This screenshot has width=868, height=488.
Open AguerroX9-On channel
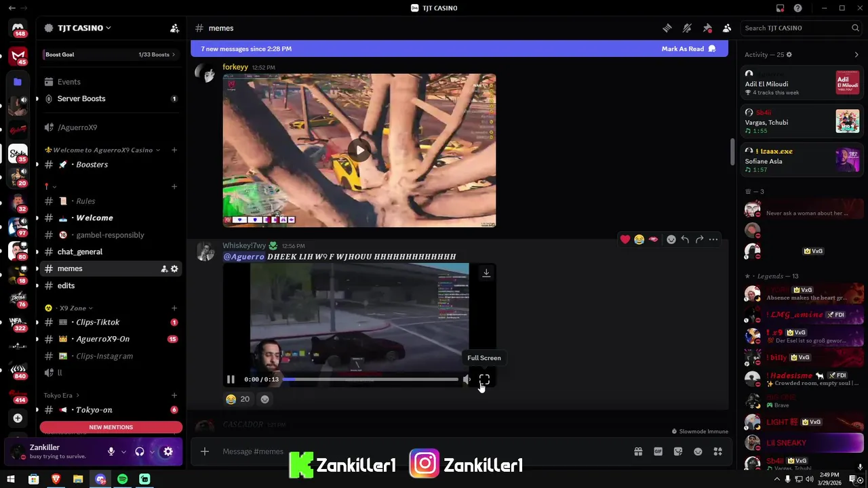pyautogui.click(x=110, y=339)
